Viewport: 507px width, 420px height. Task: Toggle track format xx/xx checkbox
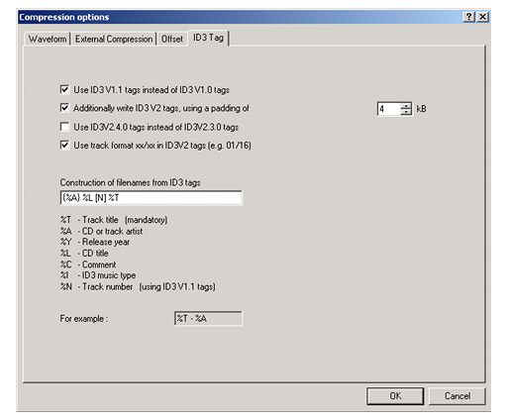coord(64,146)
